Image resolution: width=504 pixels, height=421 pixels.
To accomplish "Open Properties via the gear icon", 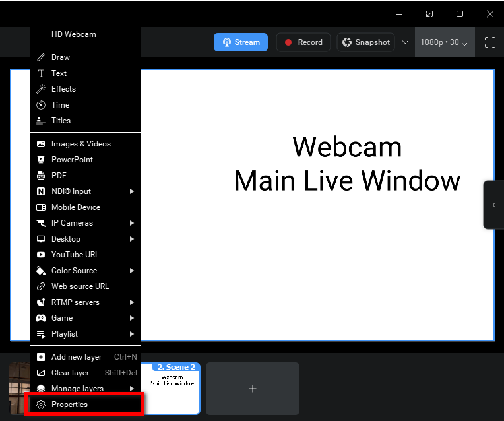I will (41, 405).
